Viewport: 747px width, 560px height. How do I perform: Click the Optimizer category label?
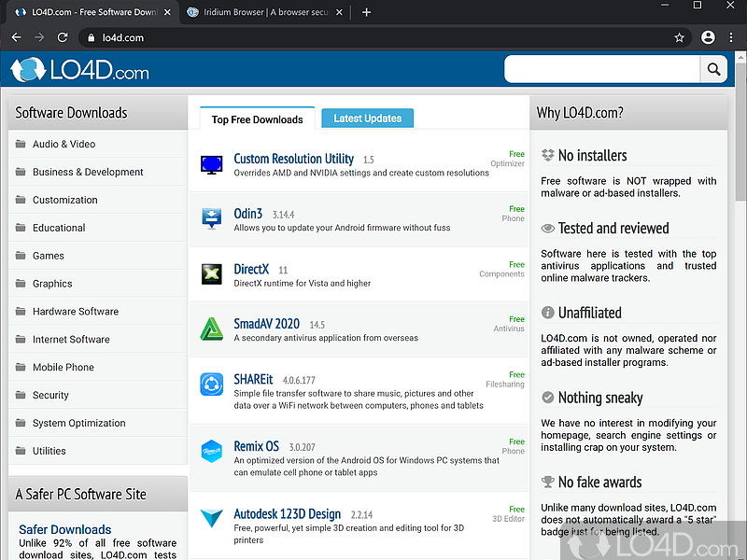[x=507, y=163]
